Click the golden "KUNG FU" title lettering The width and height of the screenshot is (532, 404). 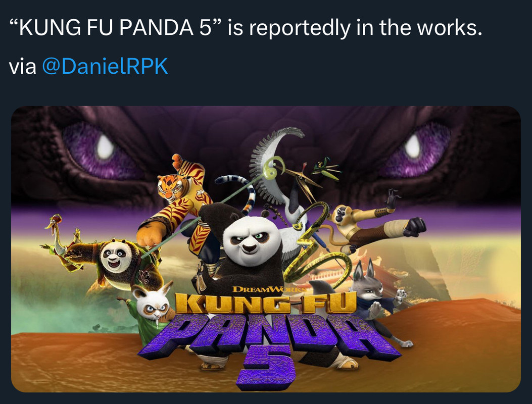click(x=266, y=303)
